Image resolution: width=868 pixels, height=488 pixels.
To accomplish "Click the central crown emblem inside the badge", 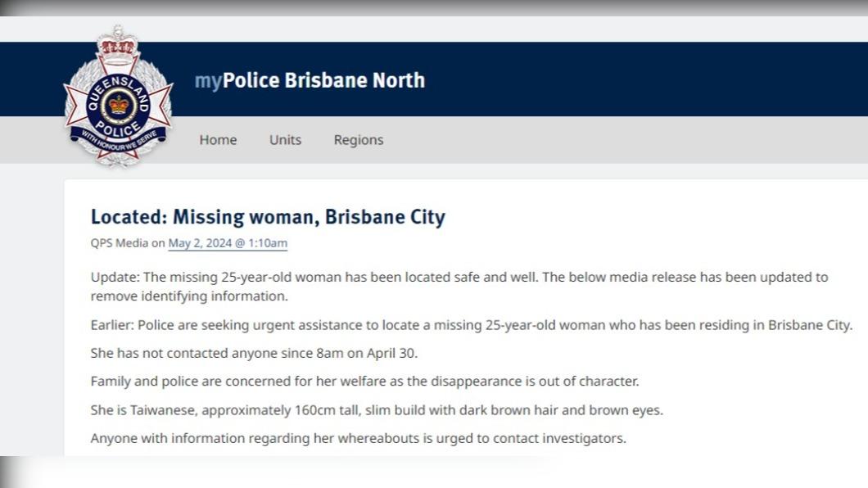I will coord(119,105).
